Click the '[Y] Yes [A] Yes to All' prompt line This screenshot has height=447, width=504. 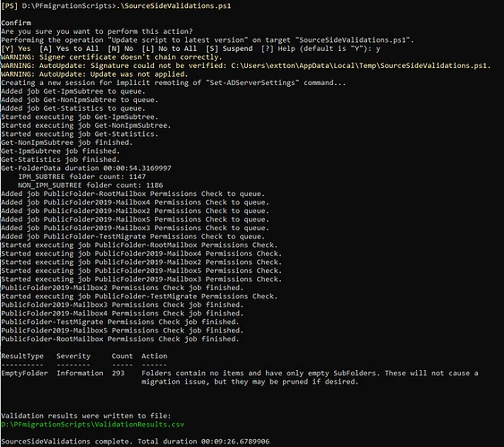pyautogui.click(x=191, y=48)
